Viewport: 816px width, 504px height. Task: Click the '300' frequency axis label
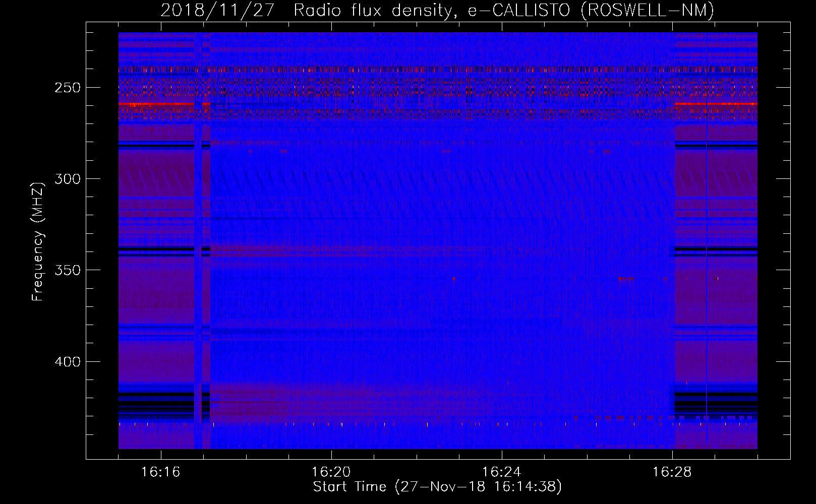tap(68, 179)
